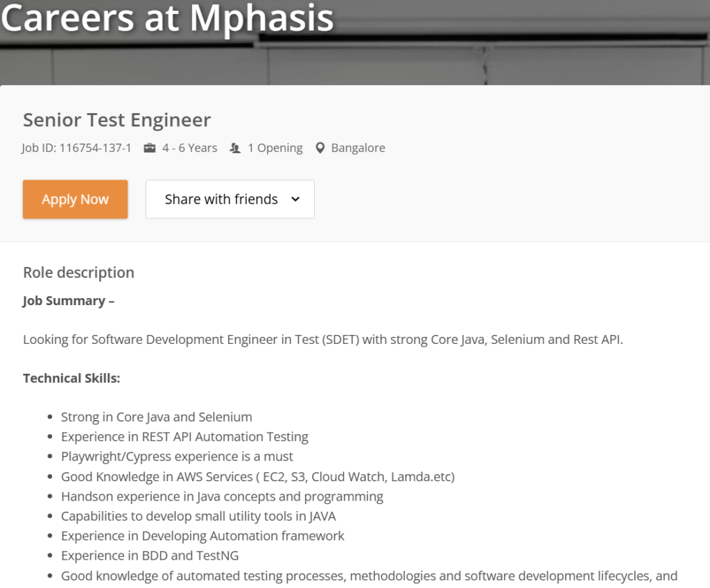
Task: Click the BDD and TestNG bullet
Action: 150,556
